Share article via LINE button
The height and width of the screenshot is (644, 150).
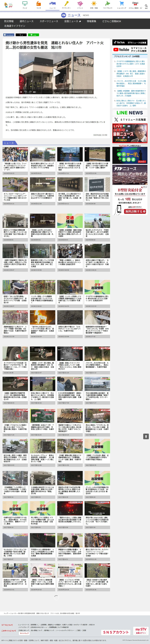point(33,35)
